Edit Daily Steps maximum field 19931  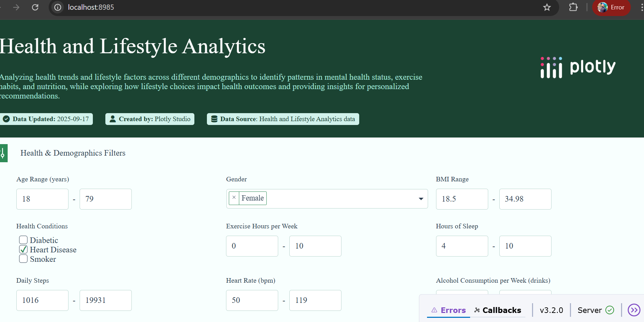[106, 300]
